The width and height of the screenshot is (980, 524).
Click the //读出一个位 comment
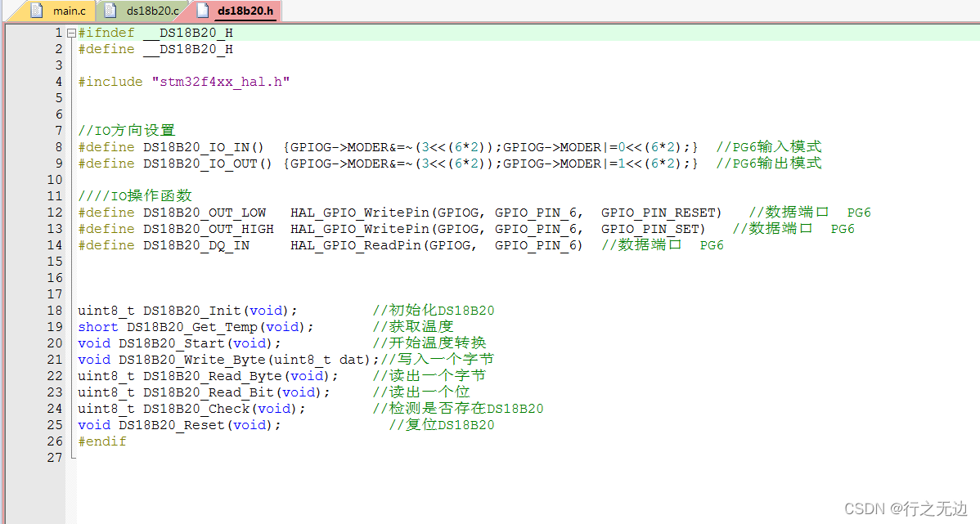point(421,392)
